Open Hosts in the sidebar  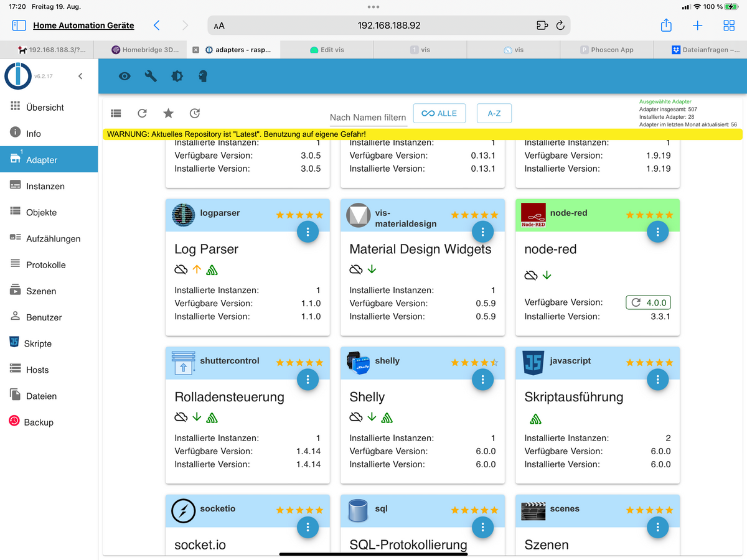49,369
